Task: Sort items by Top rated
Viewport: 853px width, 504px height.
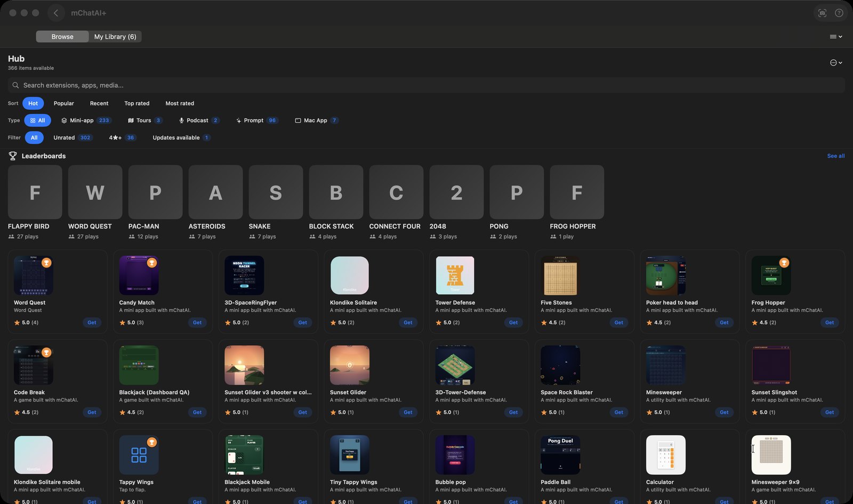Action: [137, 103]
